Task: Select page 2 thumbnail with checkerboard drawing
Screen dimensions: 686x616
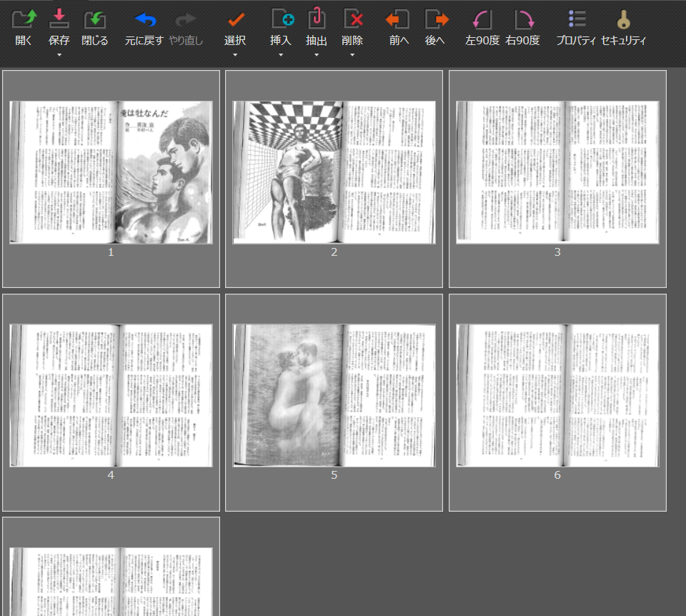Action: (x=334, y=172)
